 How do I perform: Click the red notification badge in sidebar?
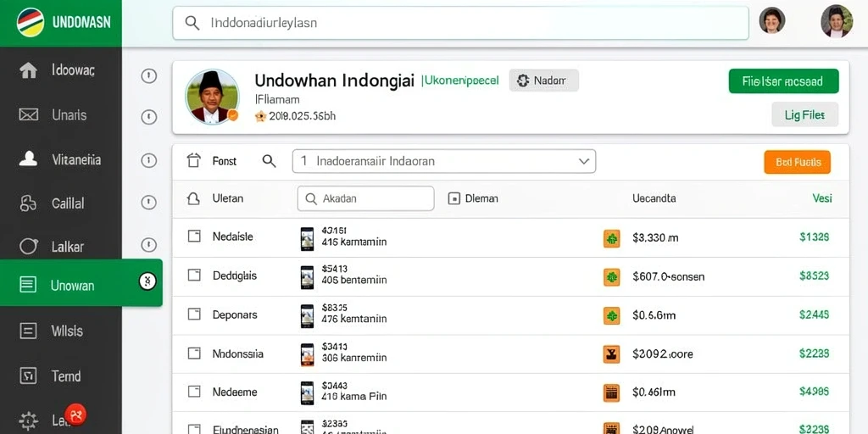click(x=75, y=415)
